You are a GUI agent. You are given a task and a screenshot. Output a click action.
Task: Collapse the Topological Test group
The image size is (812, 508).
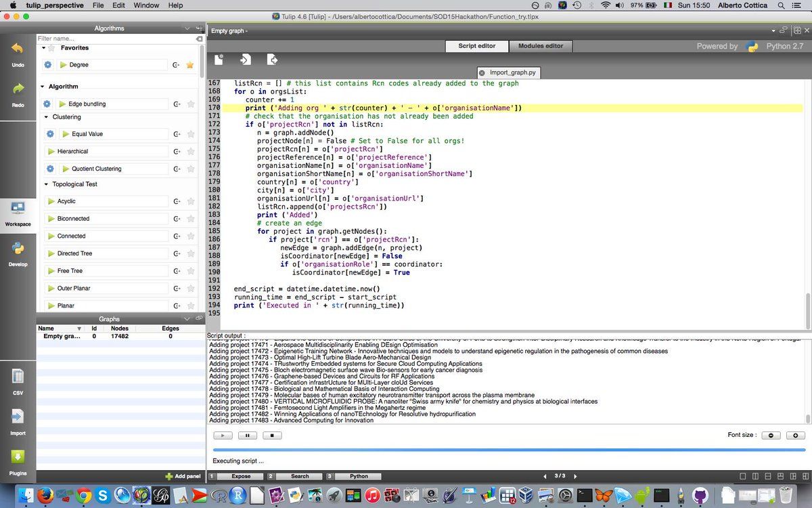click(47, 184)
